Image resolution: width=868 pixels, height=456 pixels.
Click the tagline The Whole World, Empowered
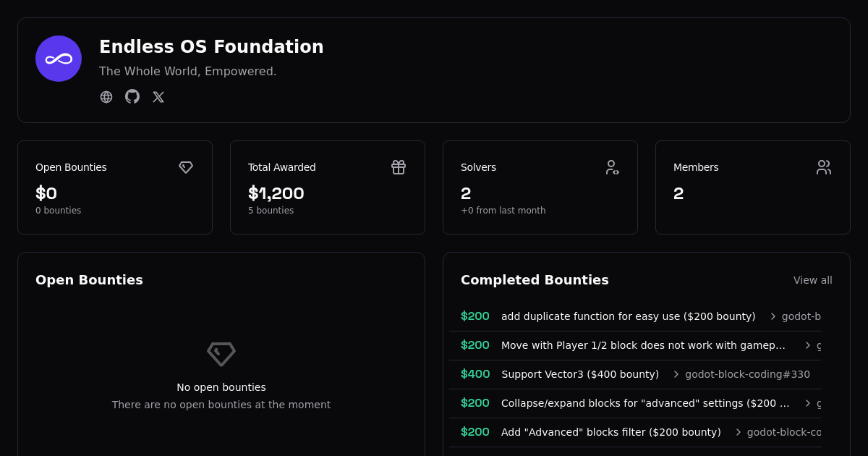(x=187, y=71)
